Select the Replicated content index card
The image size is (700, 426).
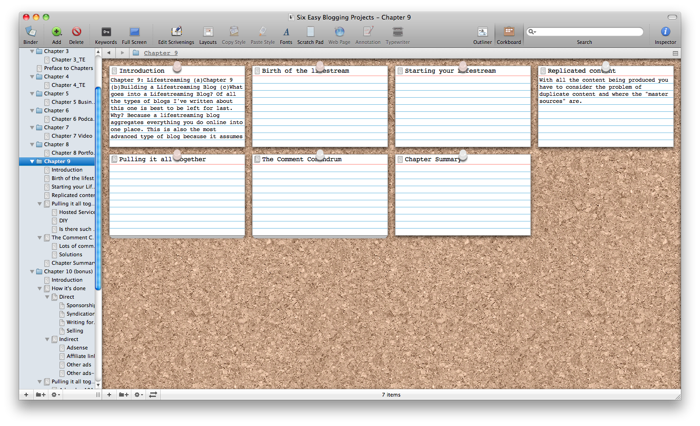pyautogui.click(x=605, y=106)
